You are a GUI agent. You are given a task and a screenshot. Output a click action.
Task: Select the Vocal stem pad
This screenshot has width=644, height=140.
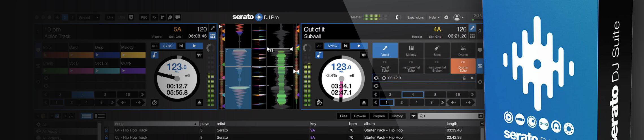(x=385, y=50)
